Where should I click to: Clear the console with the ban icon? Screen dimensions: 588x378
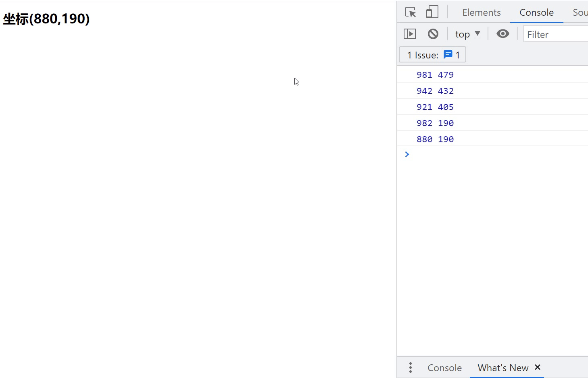[433, 34]
